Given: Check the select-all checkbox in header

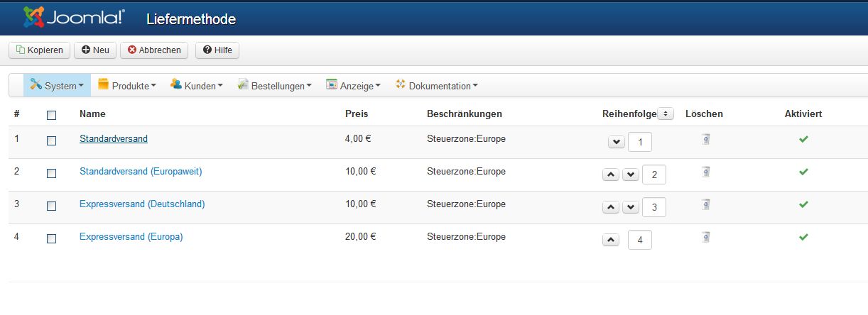Looking at the screenshot, I should pos(51,115).
